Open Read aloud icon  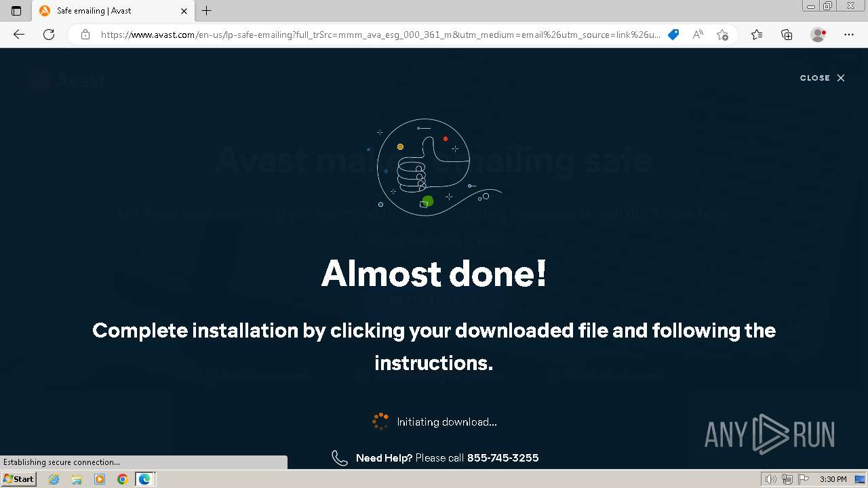pyautogui.click(x=698, y=35)
